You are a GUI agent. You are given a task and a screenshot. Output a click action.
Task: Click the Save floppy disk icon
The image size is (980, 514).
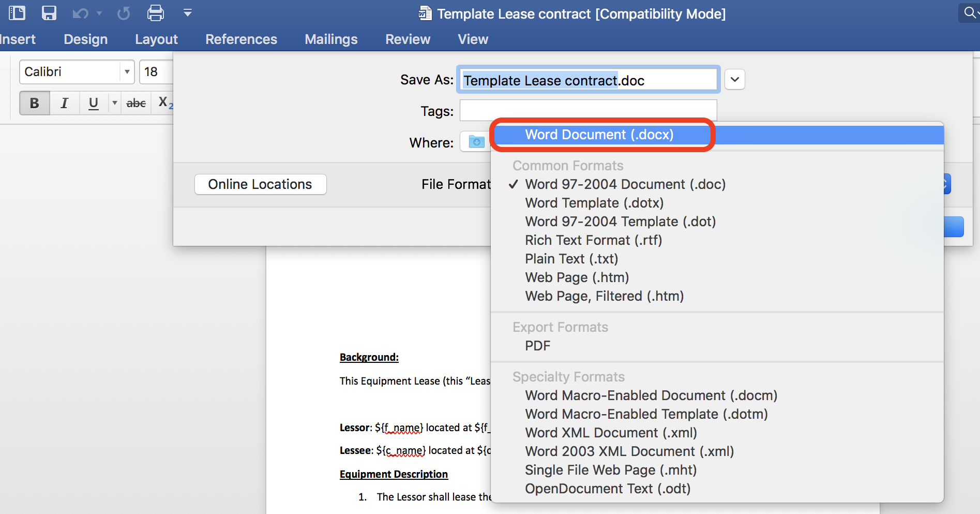49,13
